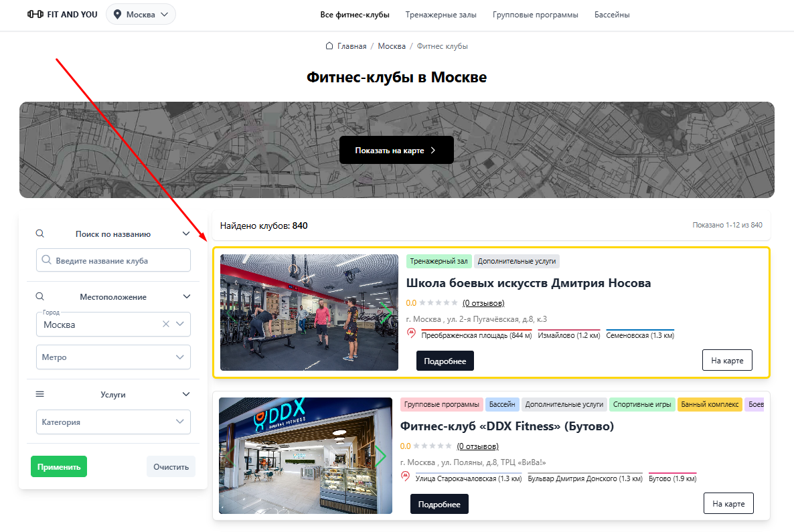Image resolution: width=794 pixels, height=532 pixels.
Task: Apply filters with the Применить button
Action: [59, 466]
